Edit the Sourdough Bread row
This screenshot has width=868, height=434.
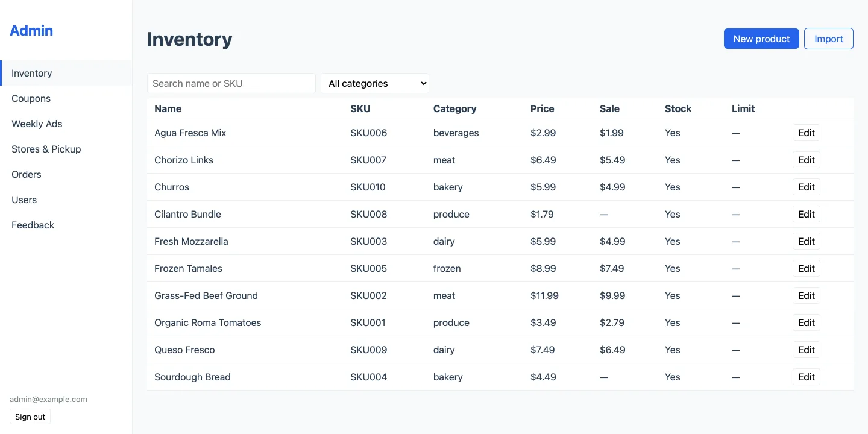807,377
